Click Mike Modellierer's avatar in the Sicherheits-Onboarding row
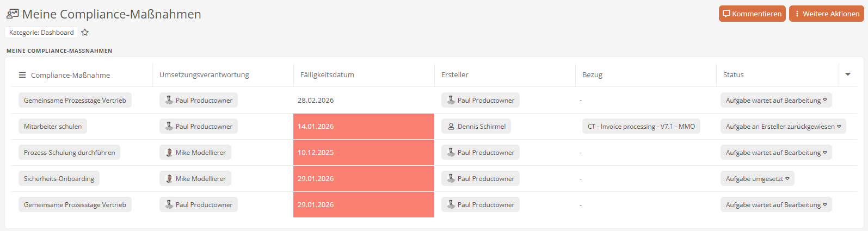This screenshot has height=231, width=868. (169, 179)
